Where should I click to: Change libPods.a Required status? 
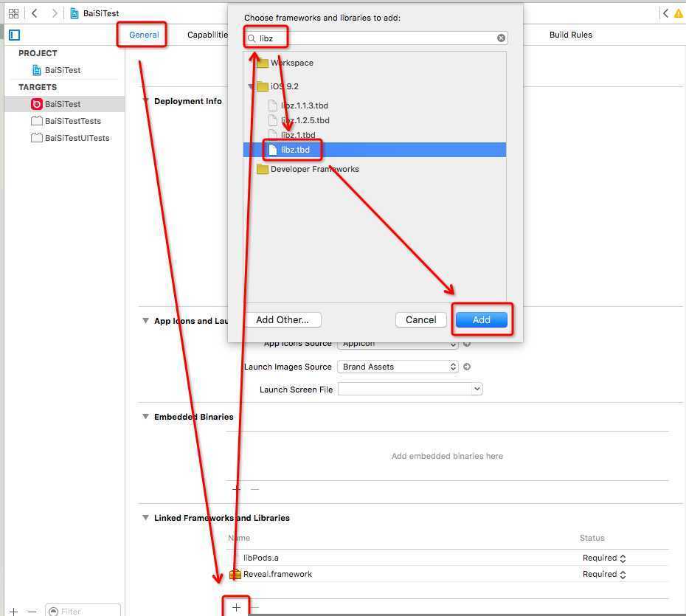pyautogui.click(x=604, y=558)
